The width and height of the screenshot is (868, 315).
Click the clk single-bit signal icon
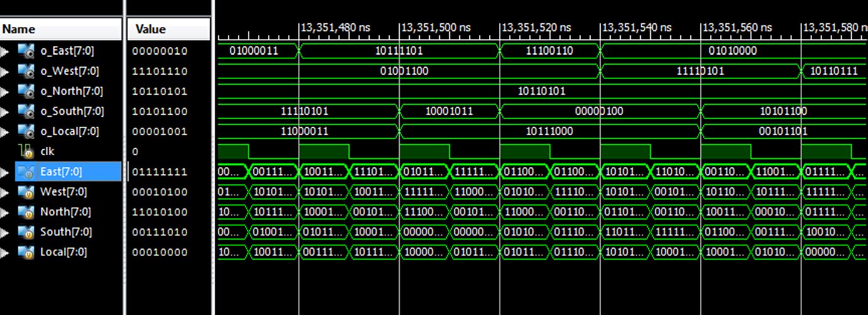point(26,151)
